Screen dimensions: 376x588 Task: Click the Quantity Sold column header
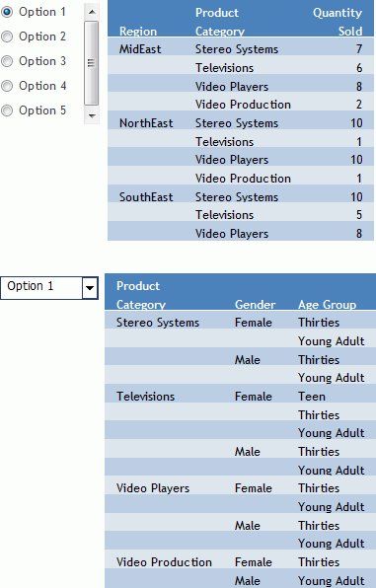338,22
